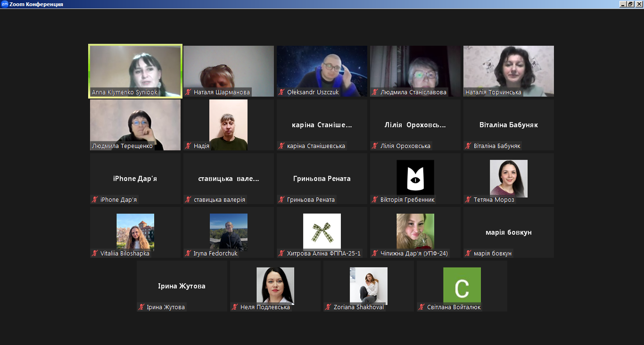Click muted mic icon beside Вікторія Гребенник
The width and height of the screenshot is (644, 345).
pyautogui.click(x=375, y=200)
